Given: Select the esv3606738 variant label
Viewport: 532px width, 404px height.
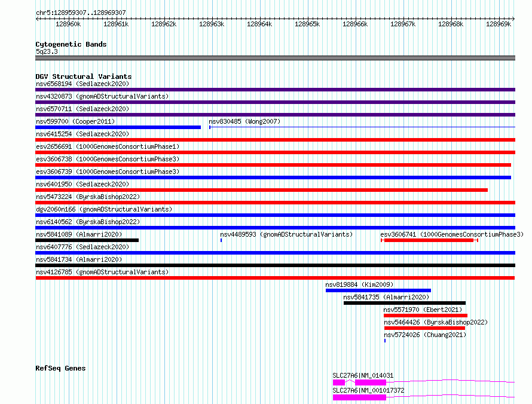Looking at the screenshot, I should tap(108, 159).
